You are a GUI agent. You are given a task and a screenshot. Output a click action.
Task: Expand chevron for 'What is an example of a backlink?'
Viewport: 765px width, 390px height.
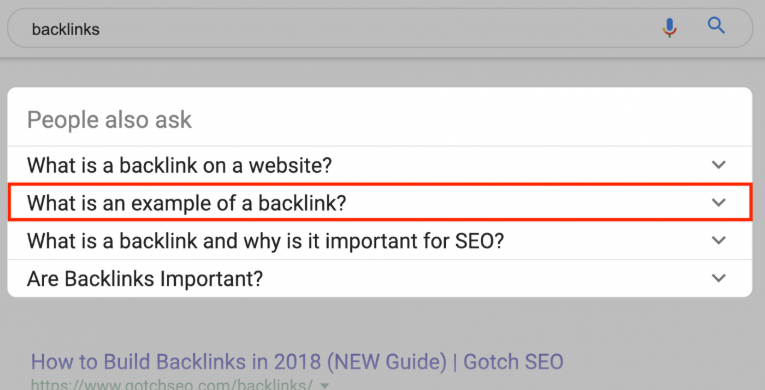tap(718, 203)
